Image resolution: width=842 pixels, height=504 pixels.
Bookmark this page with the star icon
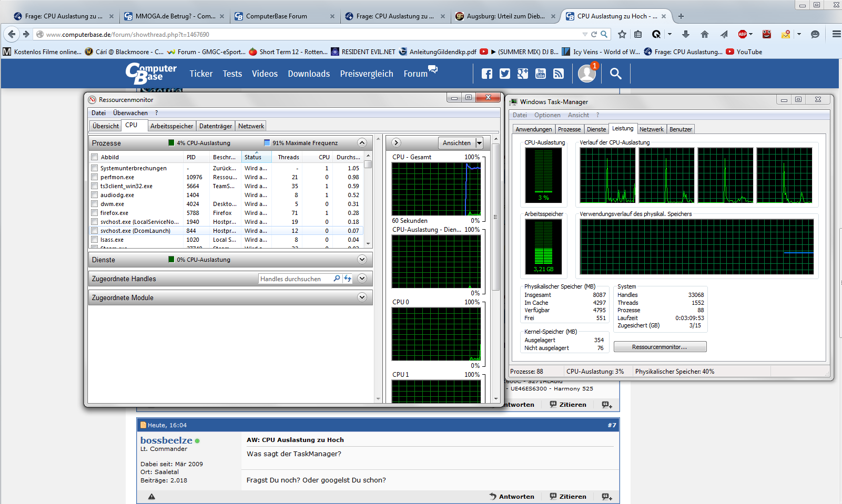622,34
